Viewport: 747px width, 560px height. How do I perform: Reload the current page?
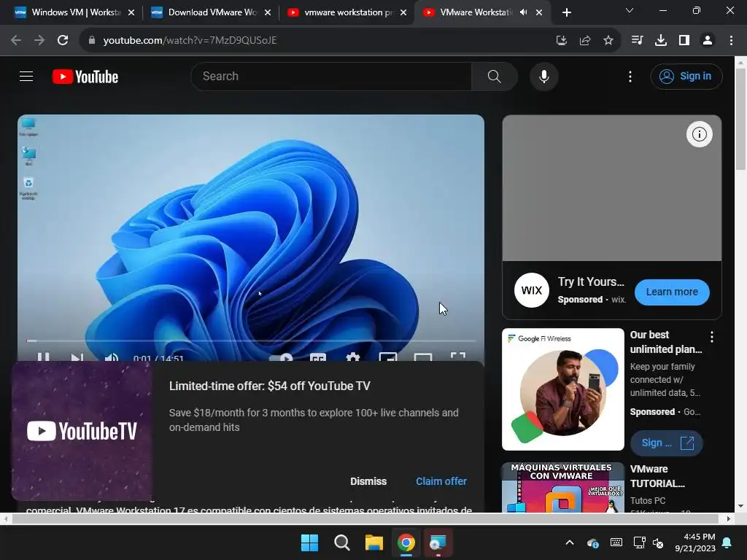tap(63, 40)
